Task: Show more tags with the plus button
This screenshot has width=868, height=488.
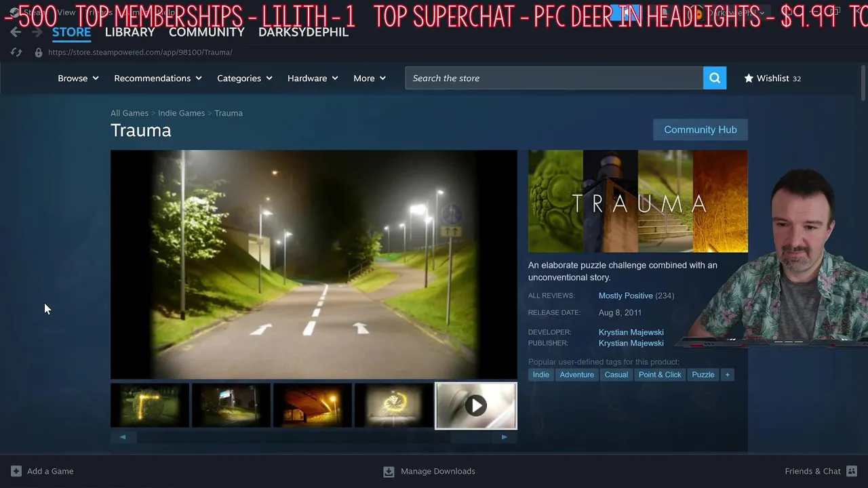Action: point(727,375)
